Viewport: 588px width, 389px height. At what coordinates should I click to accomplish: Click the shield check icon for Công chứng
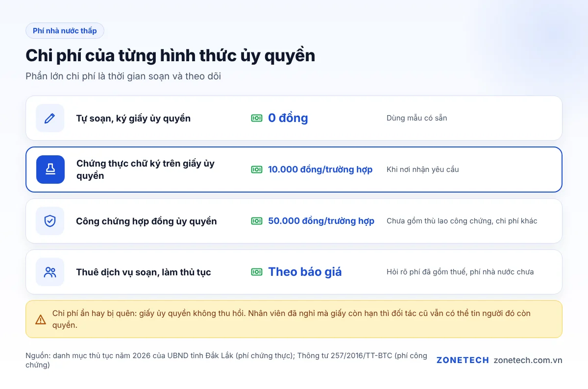[50, 221]
